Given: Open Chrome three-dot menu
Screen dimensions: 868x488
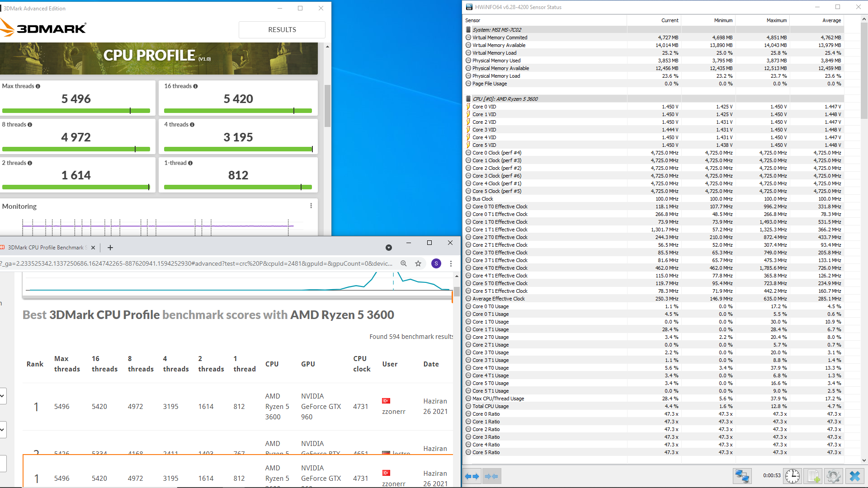Looking at the screenshot, I should (451, 263).
